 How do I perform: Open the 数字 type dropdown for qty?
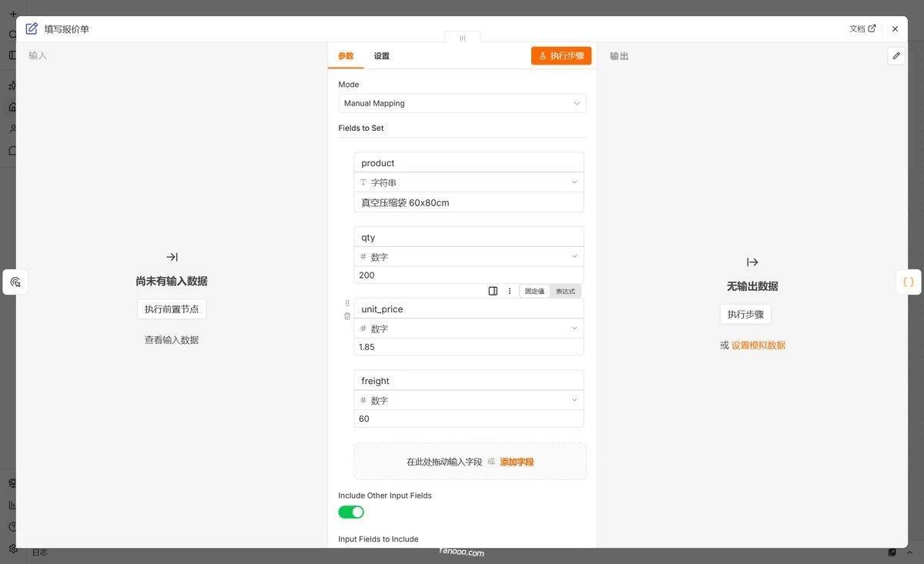[x=469, y=257]
